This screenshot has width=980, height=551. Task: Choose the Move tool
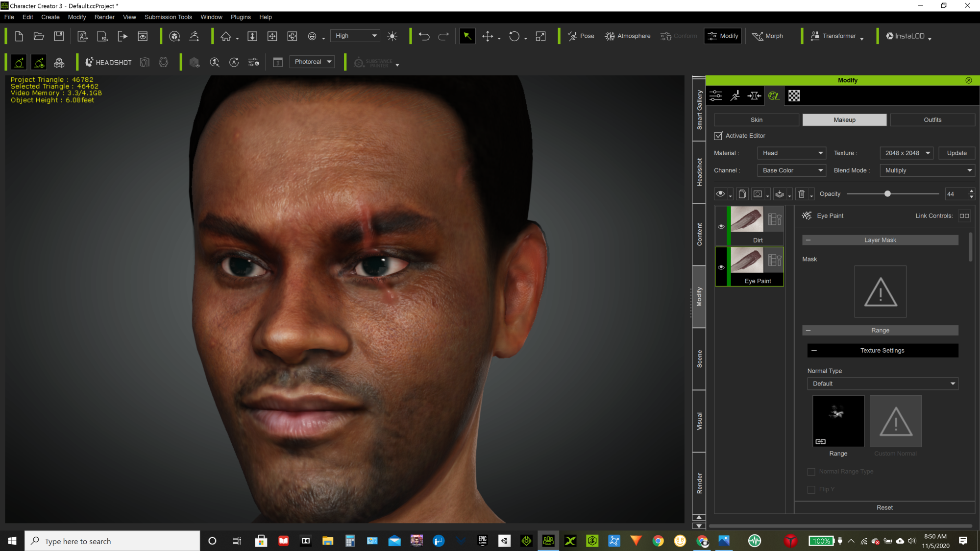click(488, 36)
